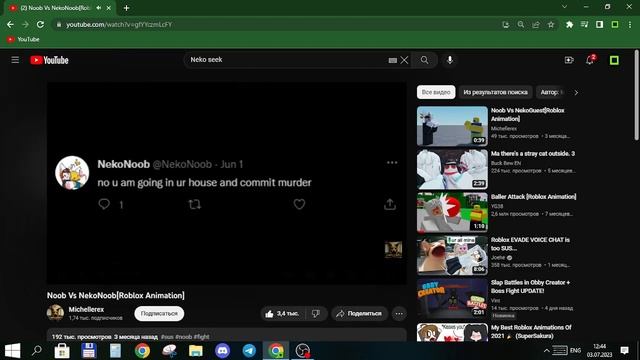The image size is (640, 360).
Task: Open tab search dropdown arrow
Action: tap(564, 7)
